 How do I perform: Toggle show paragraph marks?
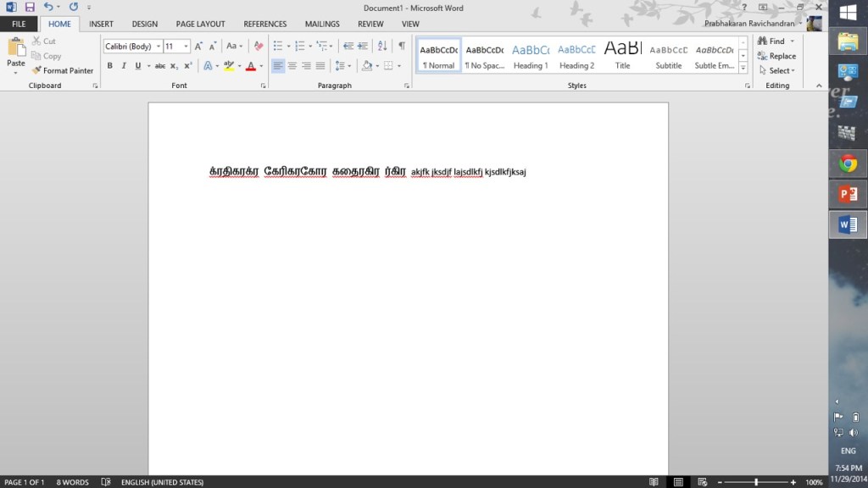point(402,47)
